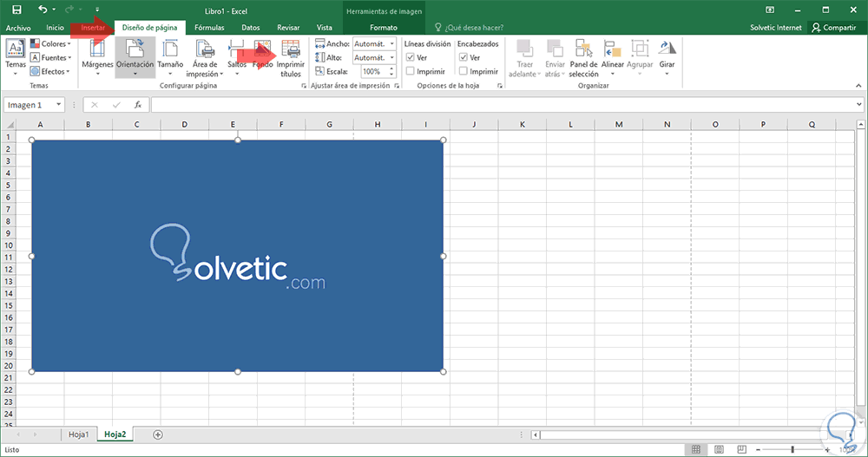
Task: Select column header K
Action: pyautogui.click(x=522, y=125)
